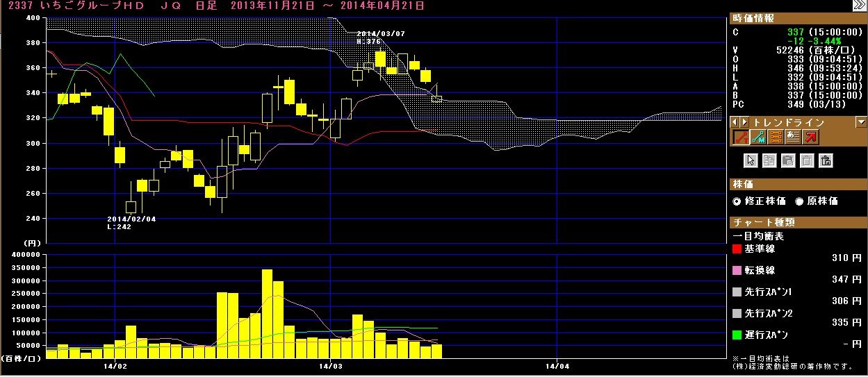Click the 2014/03/07 H:376 high label

point(381,36)
